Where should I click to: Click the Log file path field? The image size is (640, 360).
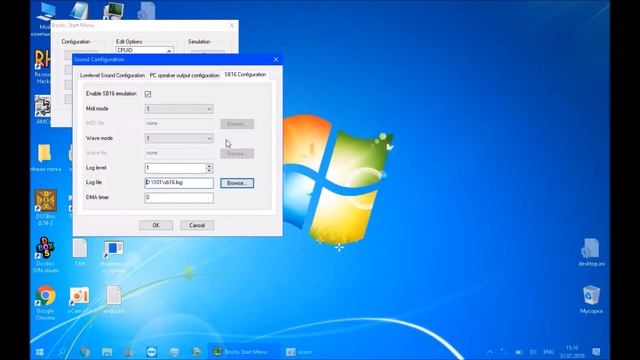pyautogui.click(x=179, y=183)
